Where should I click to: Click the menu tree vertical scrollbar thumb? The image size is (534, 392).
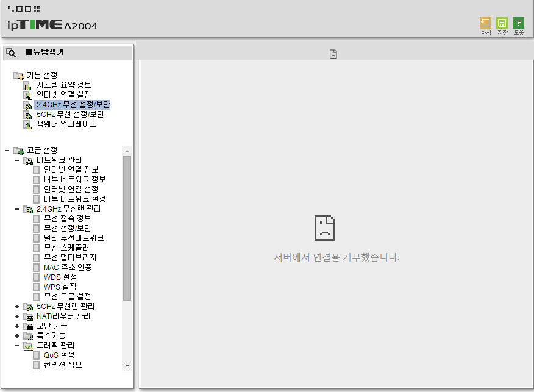pyautogui.click(x=127, y=228)
